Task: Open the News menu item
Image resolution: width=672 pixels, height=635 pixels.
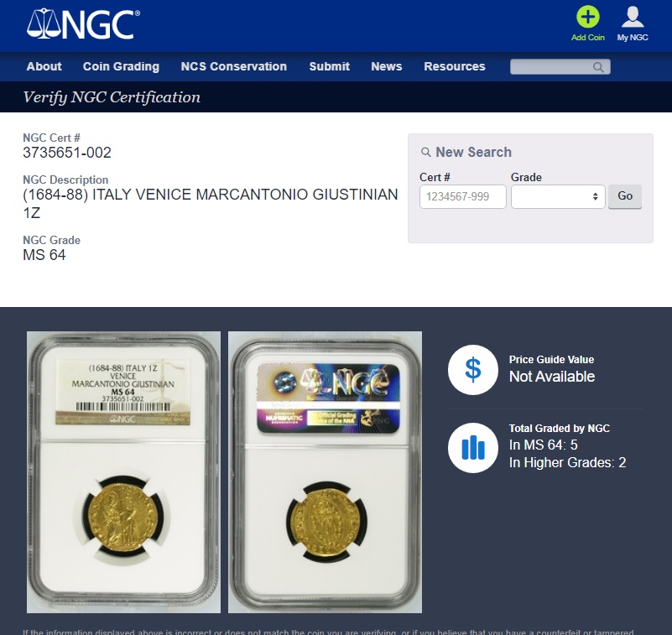Action: (387, 66)
